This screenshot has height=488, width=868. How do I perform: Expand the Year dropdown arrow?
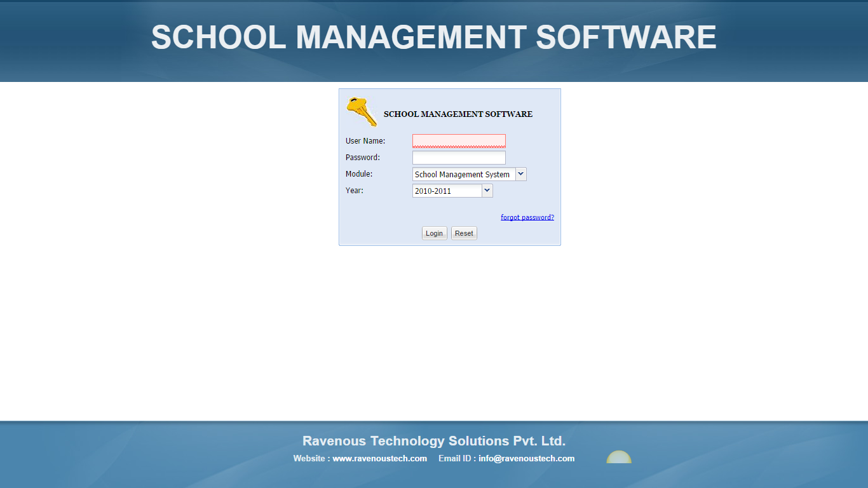point(487,191)
